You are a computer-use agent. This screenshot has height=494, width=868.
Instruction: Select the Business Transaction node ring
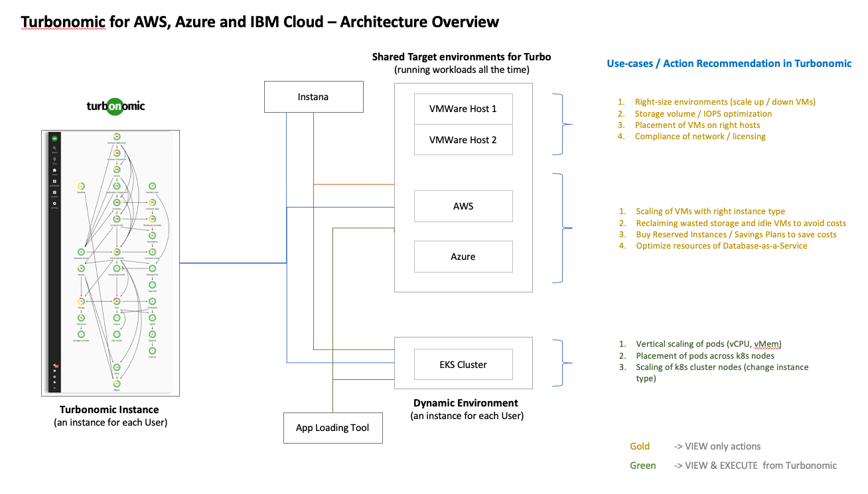point(117,153)
